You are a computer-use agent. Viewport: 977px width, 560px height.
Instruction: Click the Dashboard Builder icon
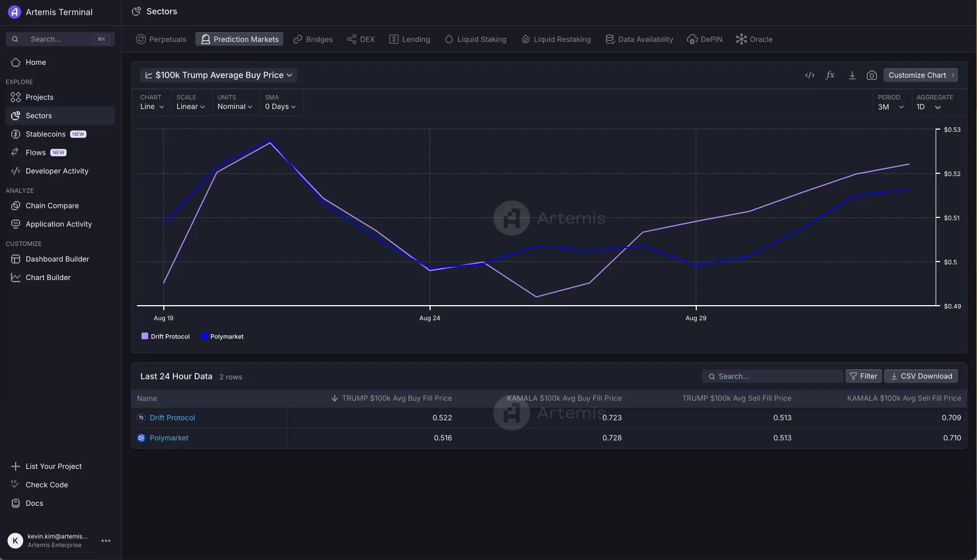click(x=16, y=259)
